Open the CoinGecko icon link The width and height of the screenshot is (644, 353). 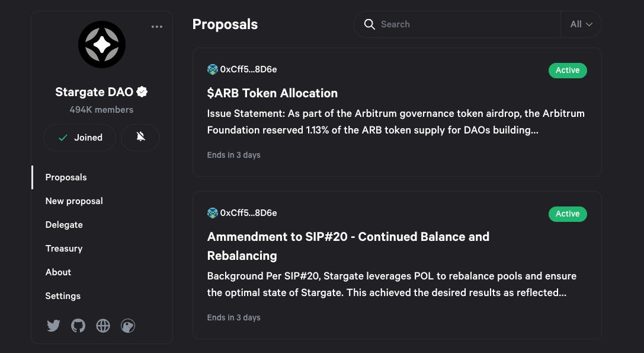pyautogui.click(x=128, y=326)
